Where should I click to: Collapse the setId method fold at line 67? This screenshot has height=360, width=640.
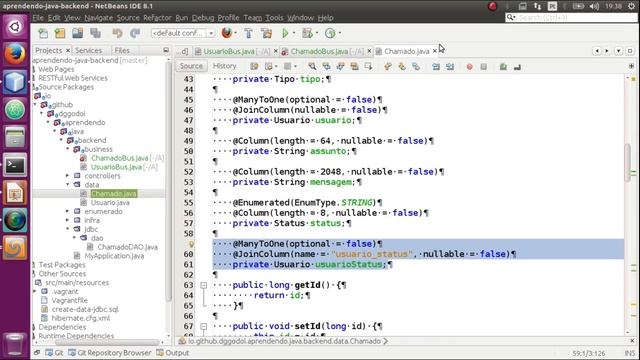point(203,327)
